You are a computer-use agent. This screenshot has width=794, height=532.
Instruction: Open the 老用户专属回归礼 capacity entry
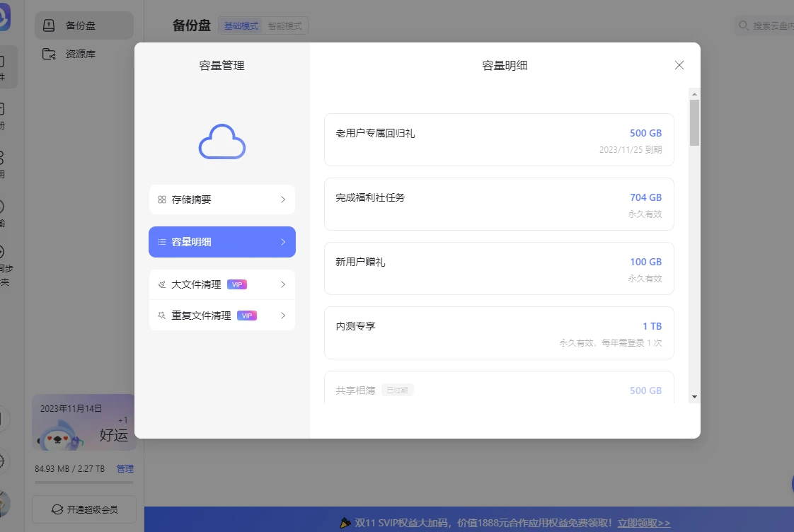coord(499,140)
